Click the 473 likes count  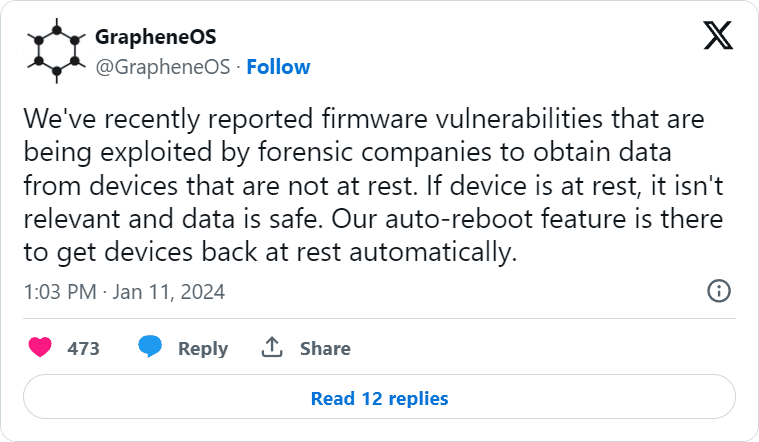coord(83,349)
